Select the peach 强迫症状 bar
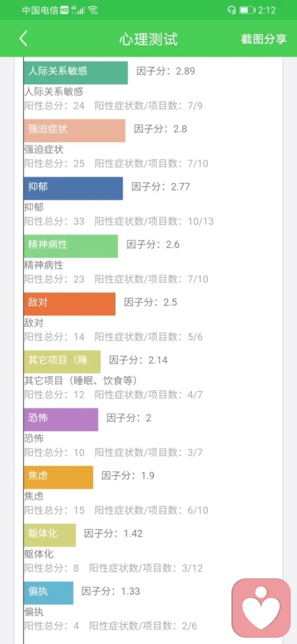Image resolution: width=297 pixels, height=644 pixels. click(74, 131)
